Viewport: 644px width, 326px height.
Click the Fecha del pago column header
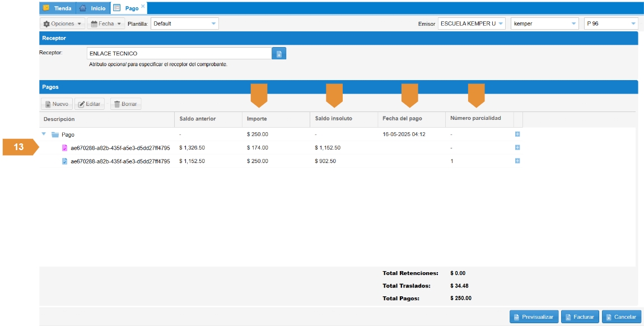point(412,119)
